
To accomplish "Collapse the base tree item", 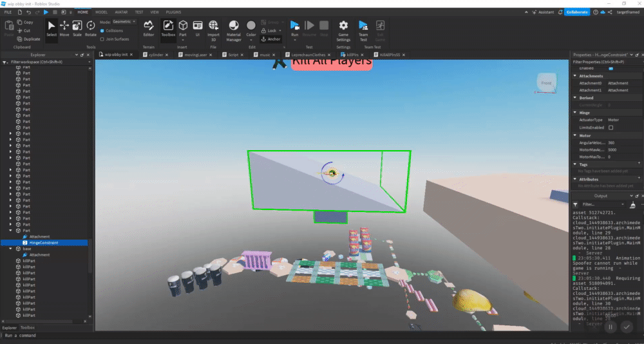I will (11, 249).
